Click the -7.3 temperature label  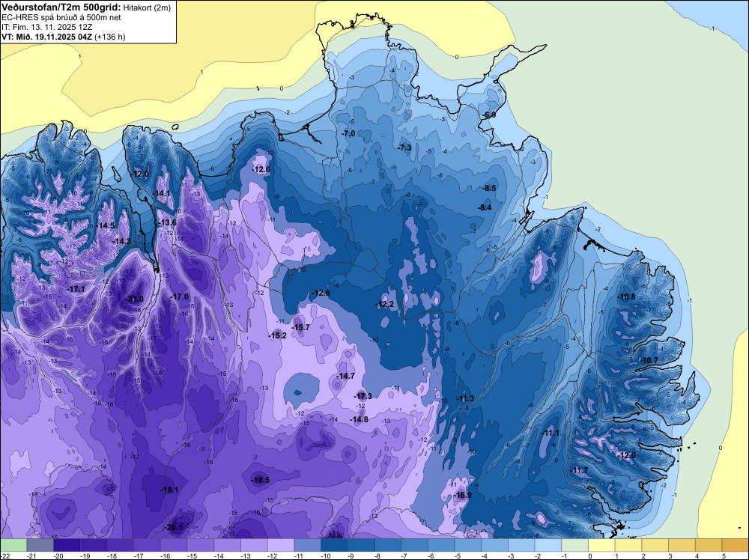[404, 148]
